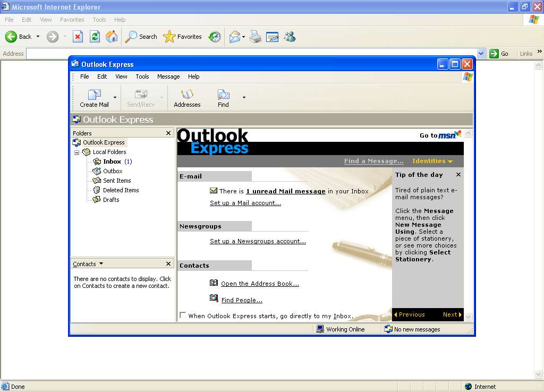Open the Find dropdown arrow
This screenshot has width=544, height=392.
tap(244, 98)
